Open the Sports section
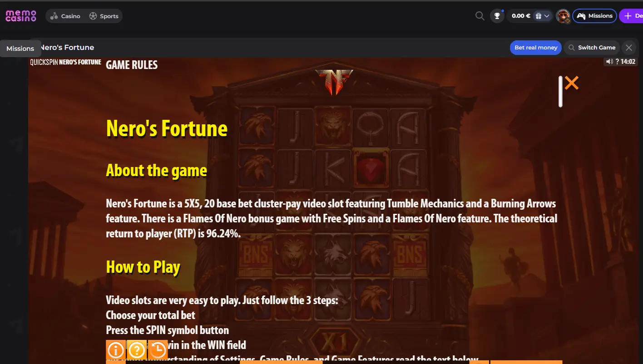 pos(104,16)
